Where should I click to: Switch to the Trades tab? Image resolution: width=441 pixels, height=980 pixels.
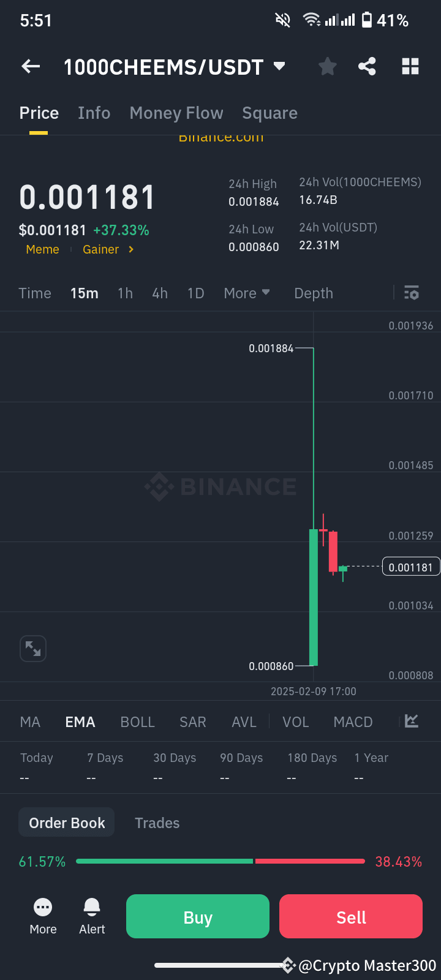coord(157,823)
